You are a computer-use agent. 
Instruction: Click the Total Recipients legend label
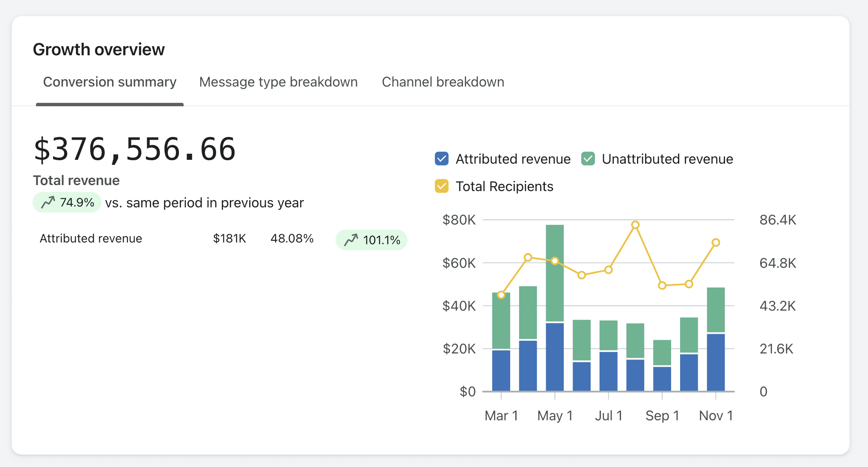(x=504, y=186)
